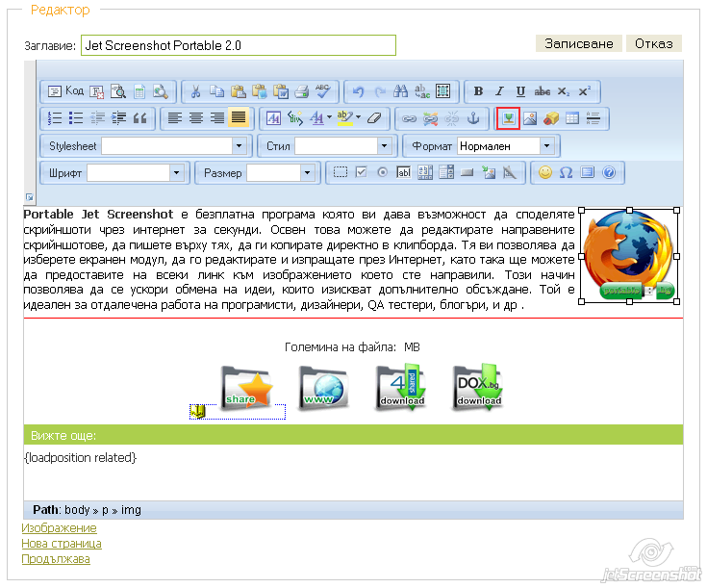
Task: Insert a smiley emoticon
Action: pyautogui.click(x=545, y=172)
